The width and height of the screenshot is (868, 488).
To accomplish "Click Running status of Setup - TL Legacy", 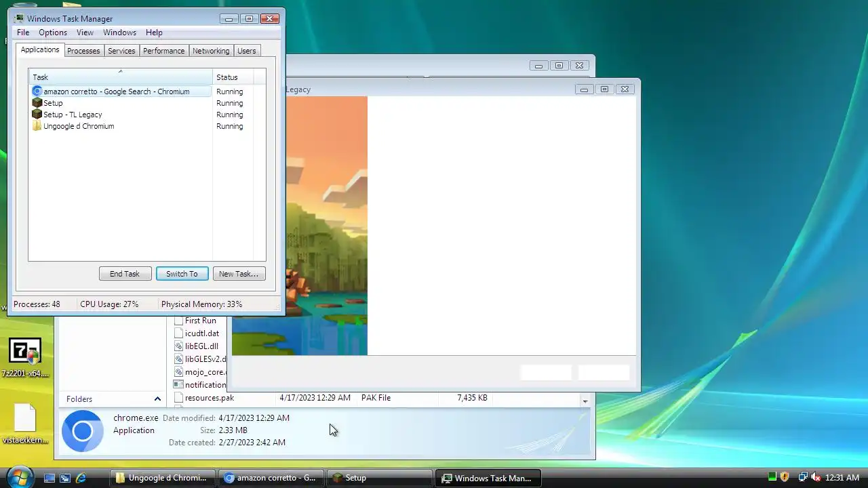I will (x=229, y=115).
